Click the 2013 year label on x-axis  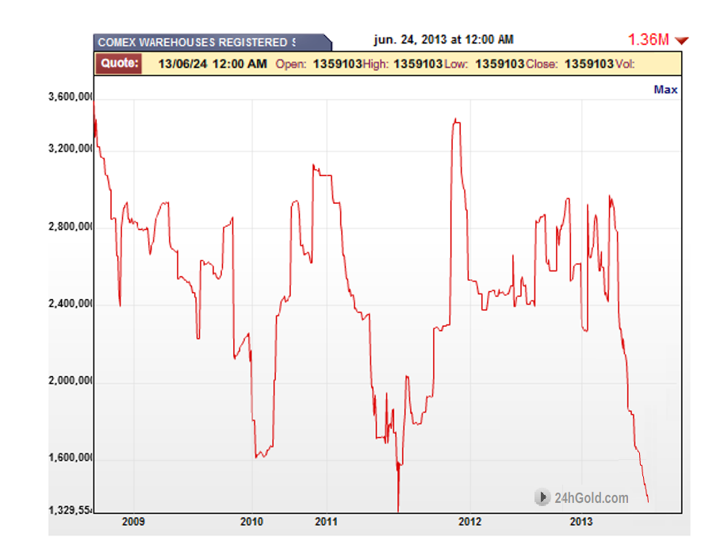[581, 522]
